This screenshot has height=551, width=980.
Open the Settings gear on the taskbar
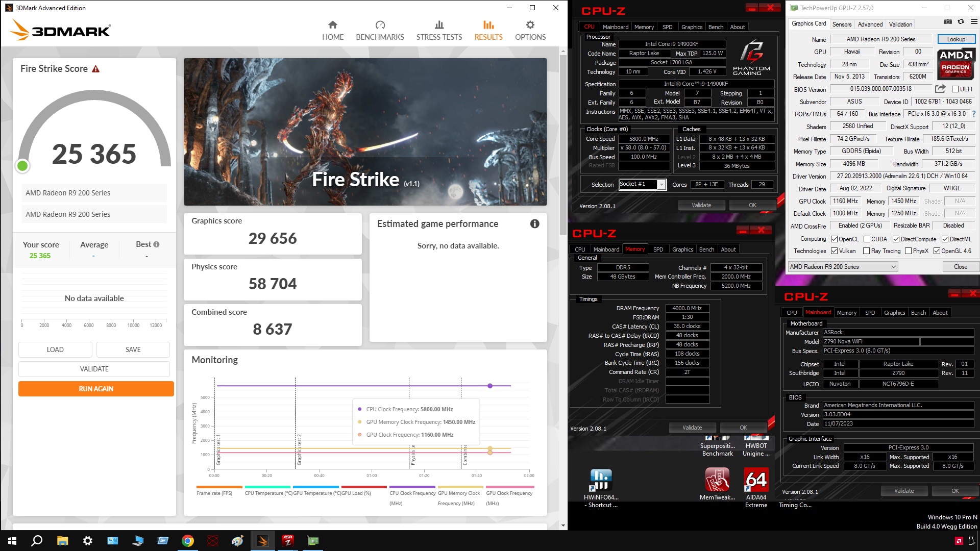(x=87, y=541)
